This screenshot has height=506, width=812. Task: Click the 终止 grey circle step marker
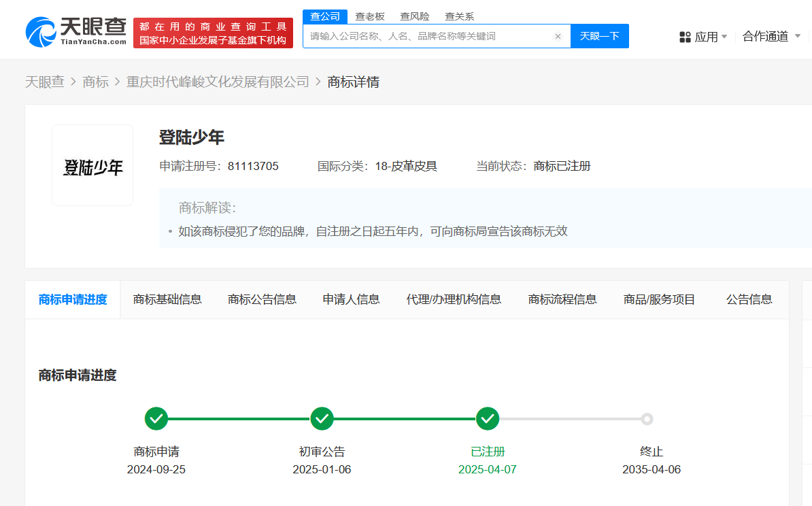[647, 419]
